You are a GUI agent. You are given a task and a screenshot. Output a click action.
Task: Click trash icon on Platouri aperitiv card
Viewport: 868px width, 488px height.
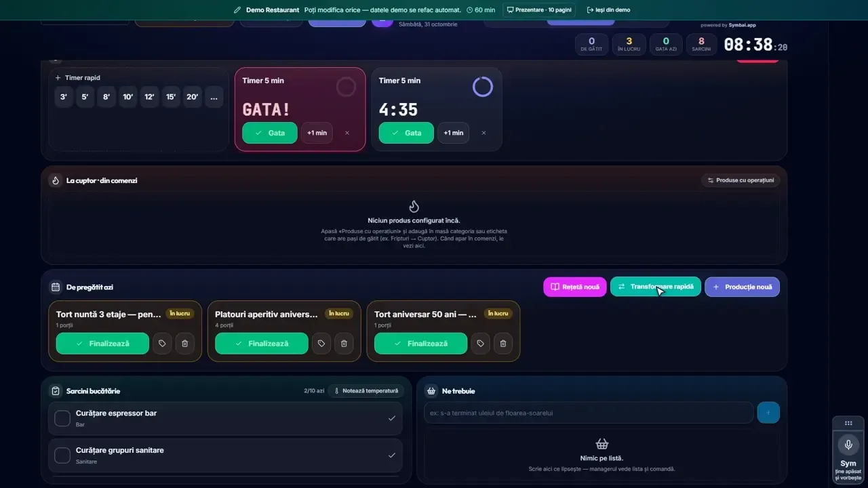click(344, 344)
